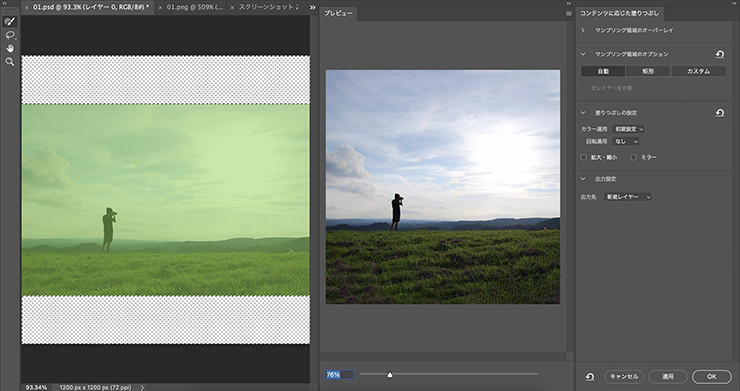Choose 矩形 sampling area option
The width and height of the screenshot is (740, 391).
click(648, 71)
